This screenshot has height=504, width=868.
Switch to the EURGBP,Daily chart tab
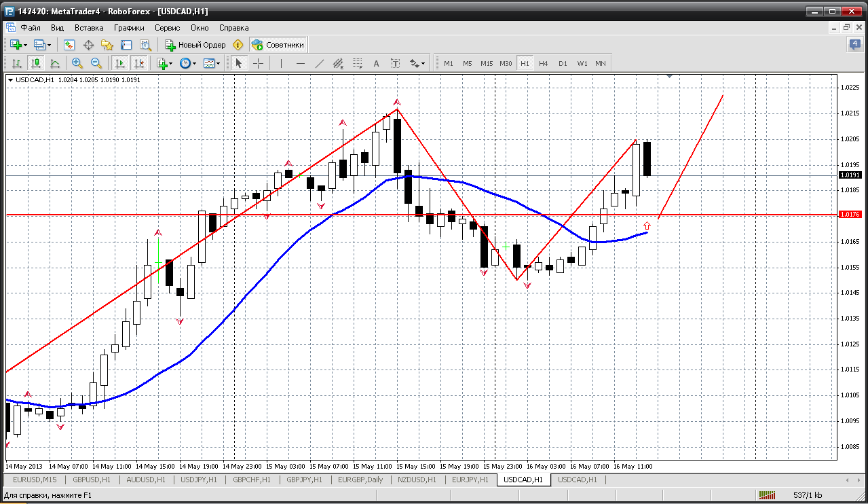point(360,480)
